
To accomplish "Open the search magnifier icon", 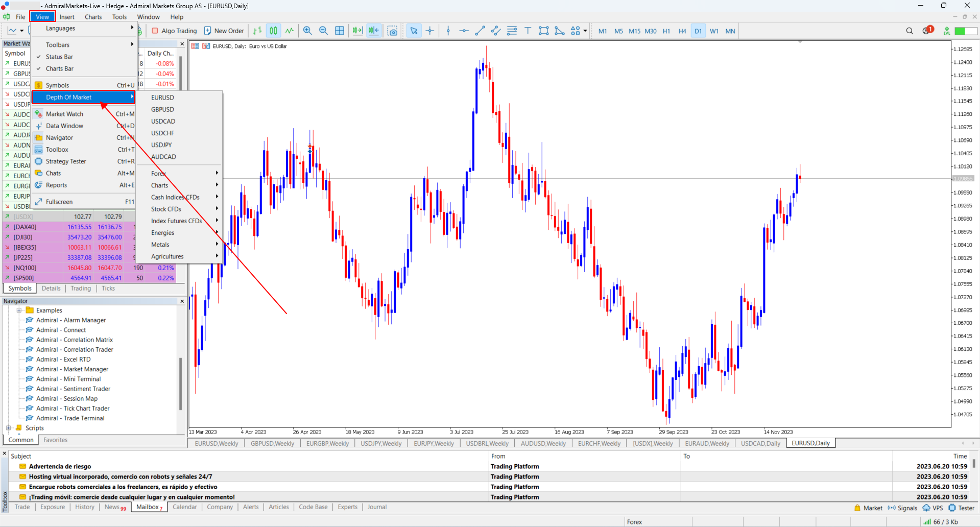I will 910,31.
